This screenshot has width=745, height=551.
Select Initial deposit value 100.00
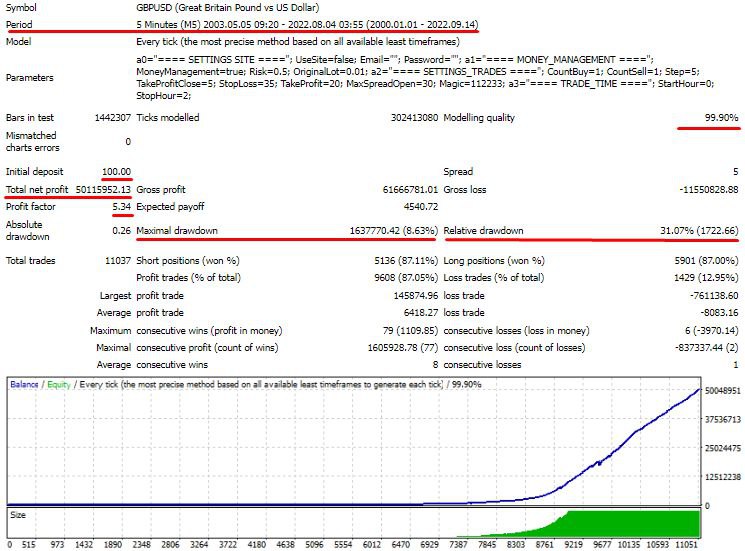(x=116, y=171)
